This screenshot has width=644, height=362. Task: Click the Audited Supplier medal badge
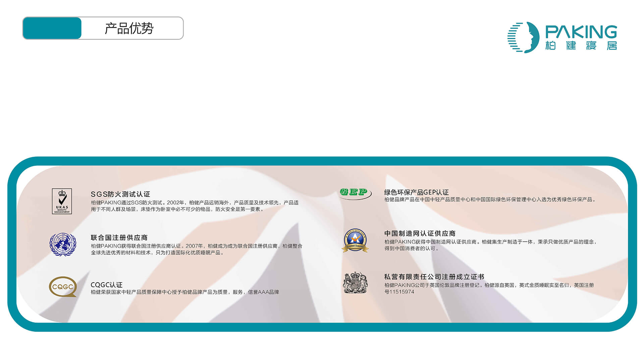click(355, 240)
